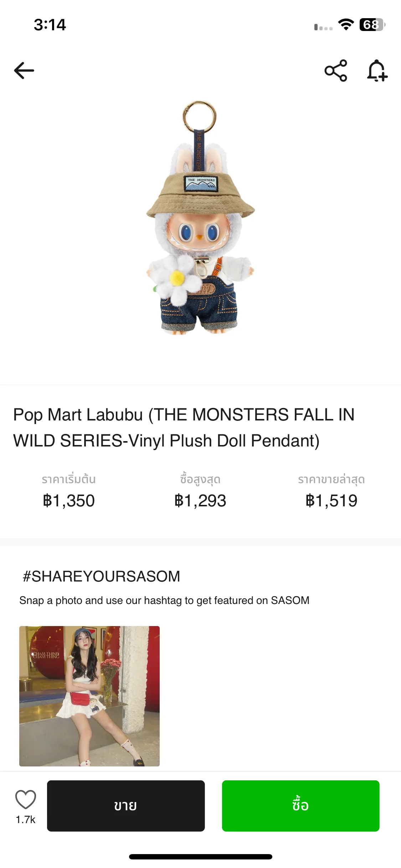Image resolution: width=401 pixels, height=868 pixels.
Task: Tap the #SHAREYOURSASOM hashtag heading
Action: (x=101, y=576)
